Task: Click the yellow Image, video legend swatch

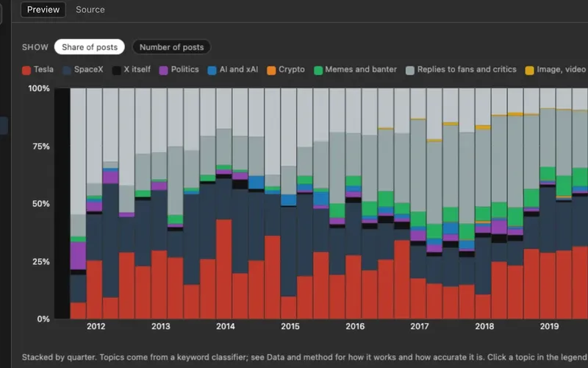Action: point(529,70)
